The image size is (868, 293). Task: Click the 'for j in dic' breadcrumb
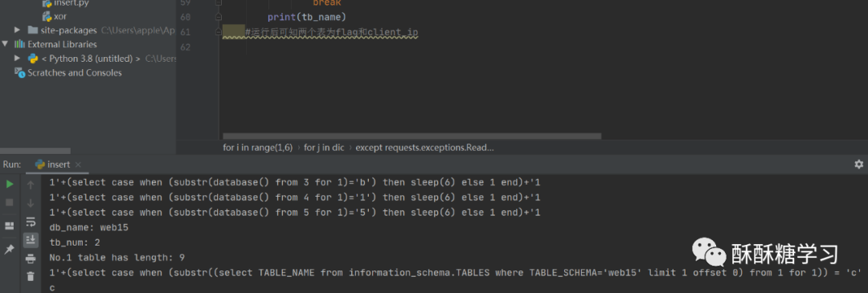(324, 148)
